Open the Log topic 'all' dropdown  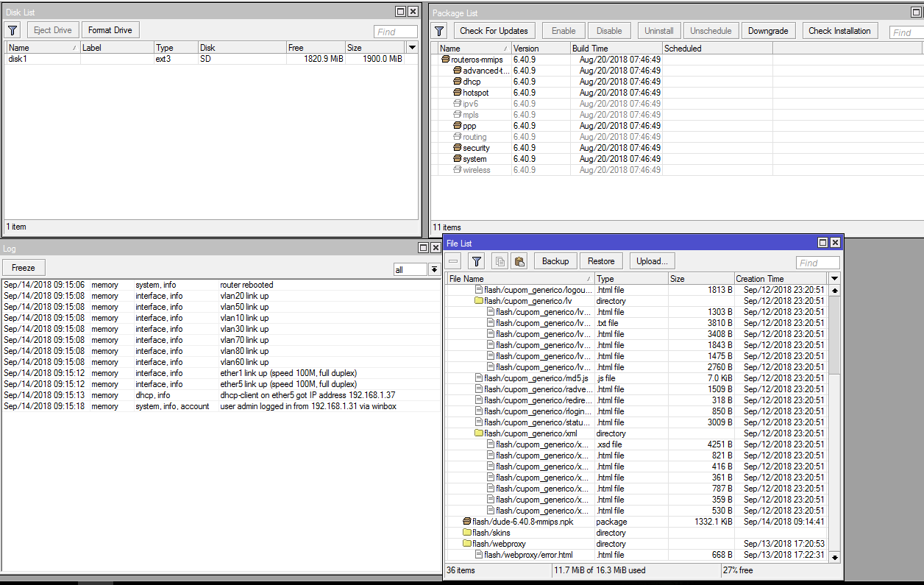point(434,270)
